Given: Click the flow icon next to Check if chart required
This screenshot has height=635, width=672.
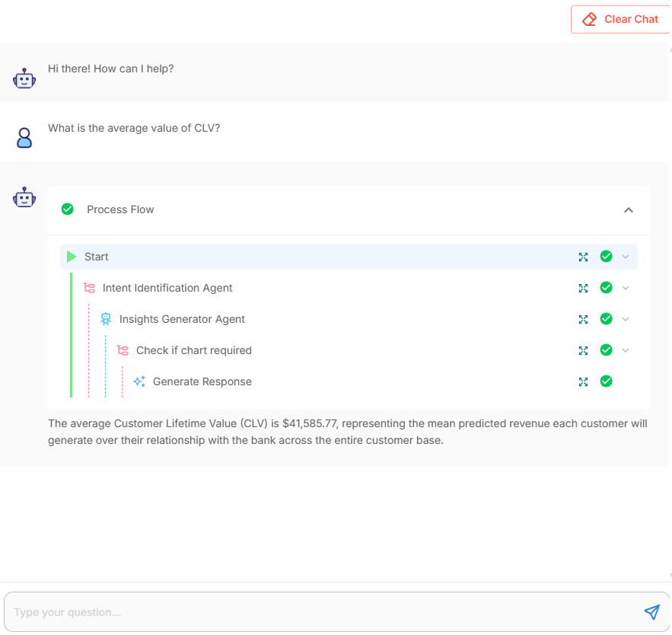Looking at the screenshot, I should click(x=123, y=350).
